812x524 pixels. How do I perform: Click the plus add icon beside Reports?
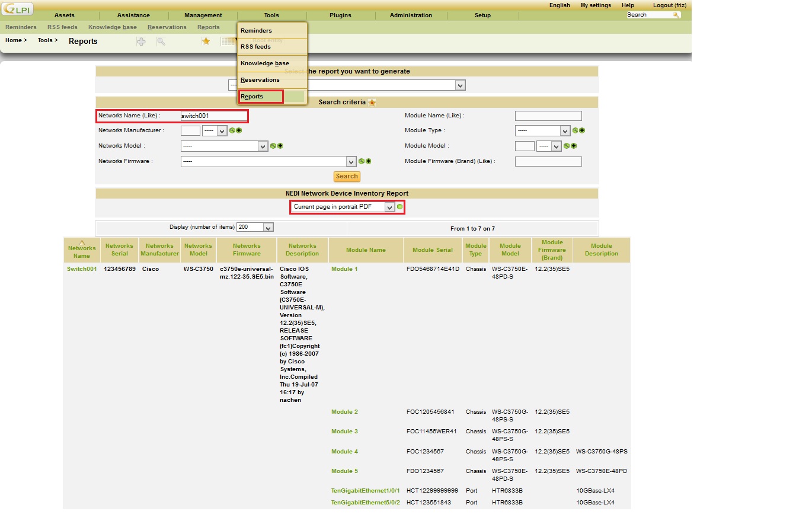(141, 41)
